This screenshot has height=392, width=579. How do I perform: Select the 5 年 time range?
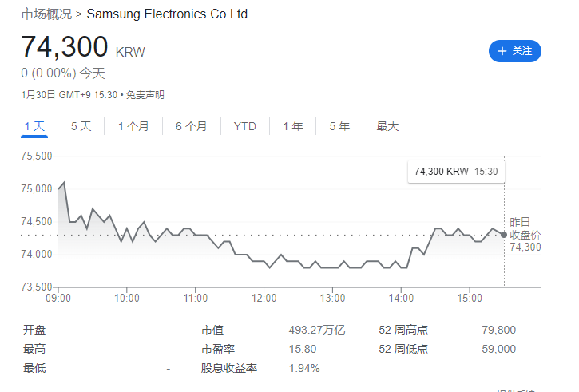339,126
